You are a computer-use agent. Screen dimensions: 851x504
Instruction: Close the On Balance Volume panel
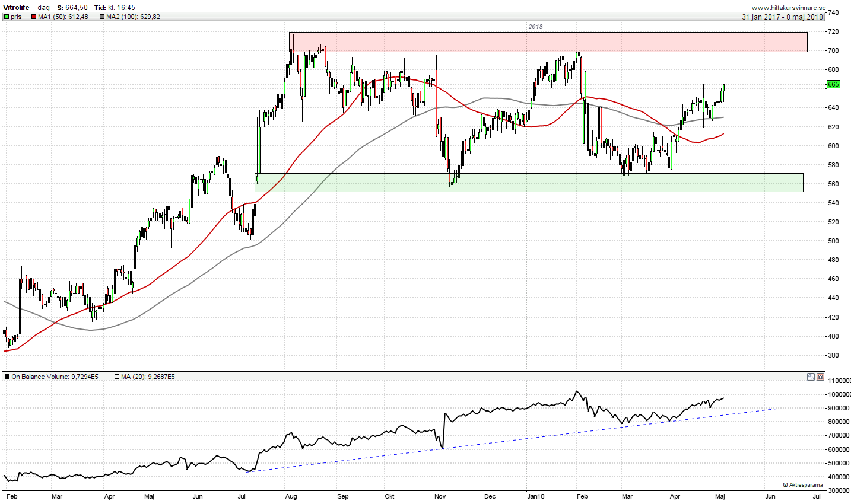(x=820, y=377)
